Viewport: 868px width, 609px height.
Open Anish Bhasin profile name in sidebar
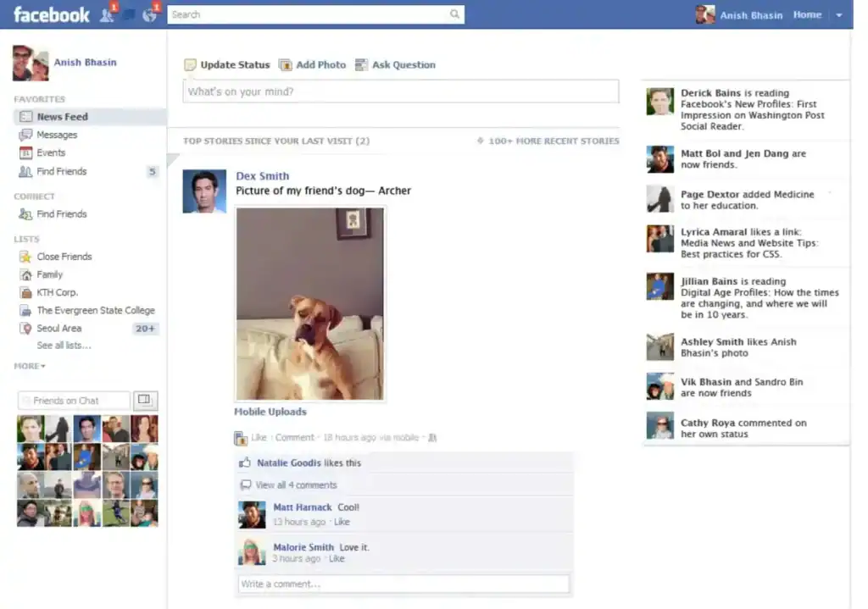(x=86, y=63)
